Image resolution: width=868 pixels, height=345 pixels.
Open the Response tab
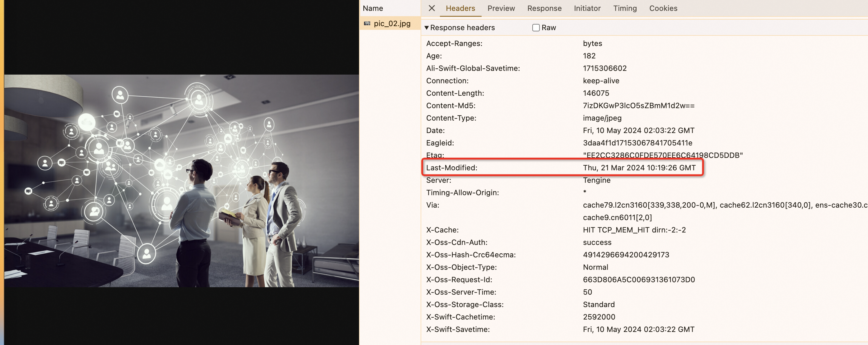pyautogui.click(x=544, y=8)
